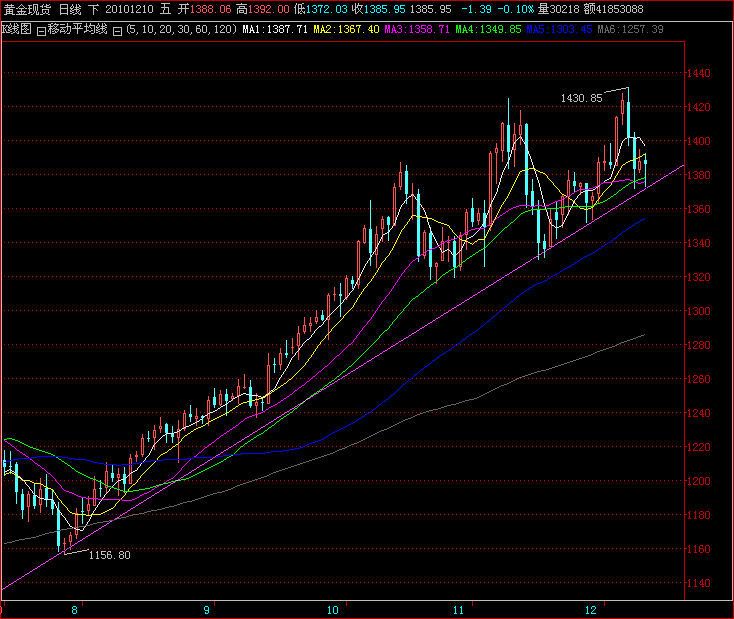Select the blue MA5:1303.45 value
Image resolution: width=734 pixels, height=619 pixels.
click(x=559, y=29)
